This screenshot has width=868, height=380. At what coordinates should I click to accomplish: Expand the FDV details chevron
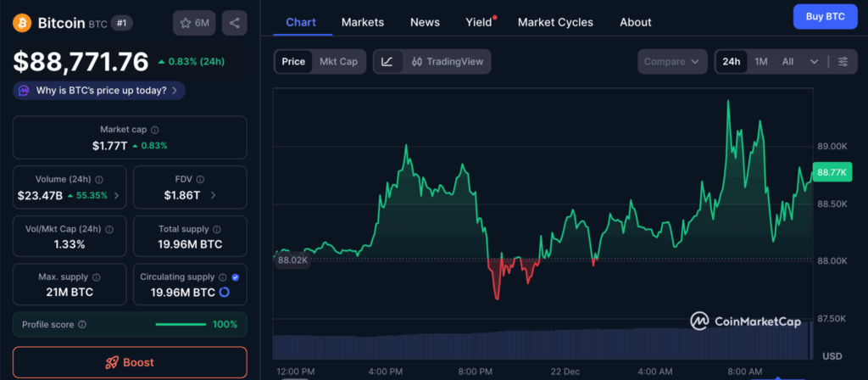[213, 195]
